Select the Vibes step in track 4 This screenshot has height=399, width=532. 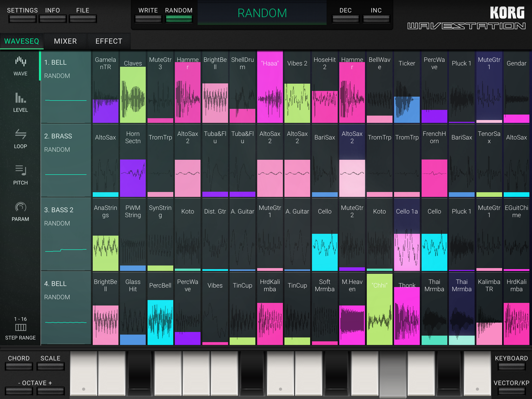[215, 308]
